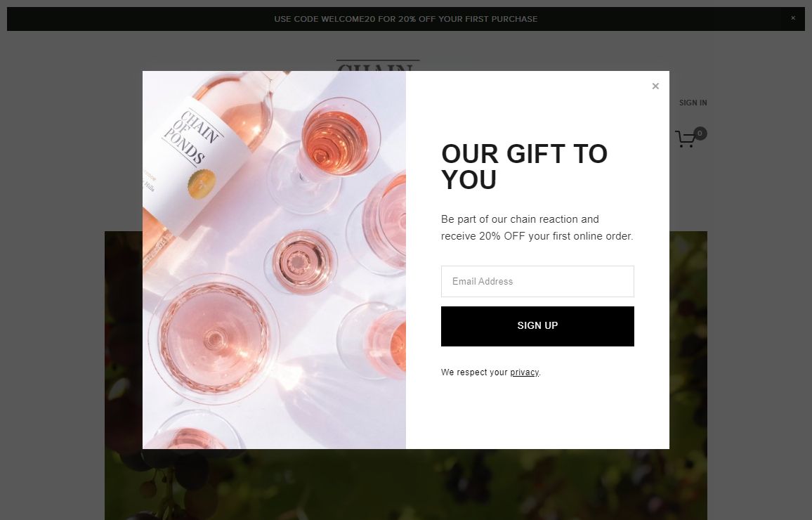Screen dimensions: 812x520
Task: Go to the SIGN IN page
Action: tap(693, 103)
